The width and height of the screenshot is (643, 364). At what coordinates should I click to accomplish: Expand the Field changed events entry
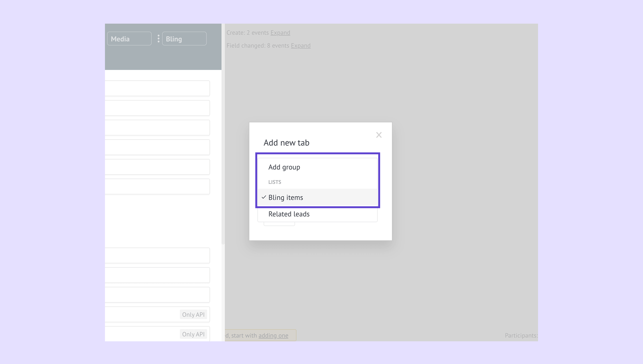pyautogui.click(x=300, y=46)
